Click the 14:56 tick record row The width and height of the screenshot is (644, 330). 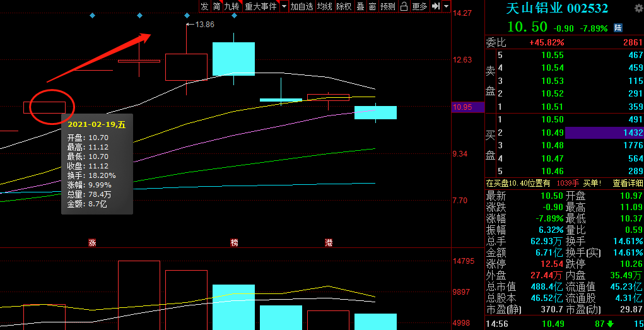click(x=565, y=324)
